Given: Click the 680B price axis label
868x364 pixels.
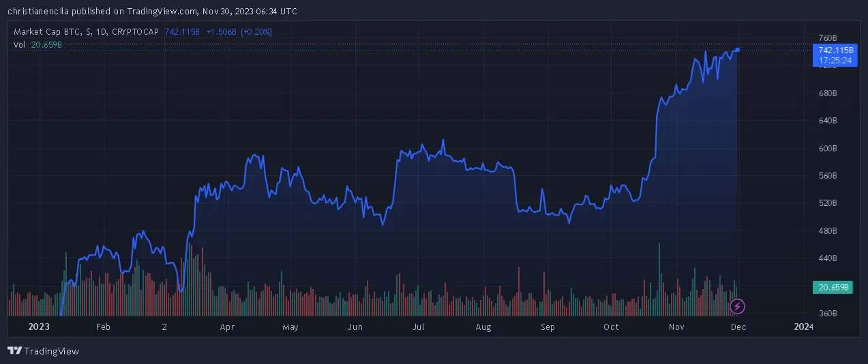Looking at the screenshot, I should click(x=826, y=93).
